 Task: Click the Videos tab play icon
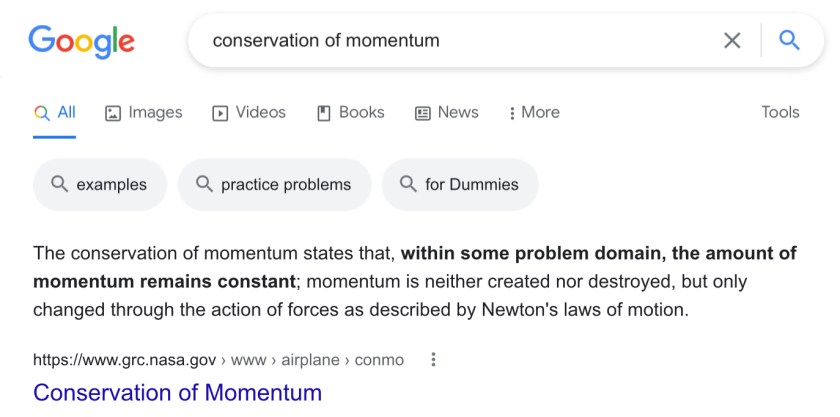click(220, 113)
